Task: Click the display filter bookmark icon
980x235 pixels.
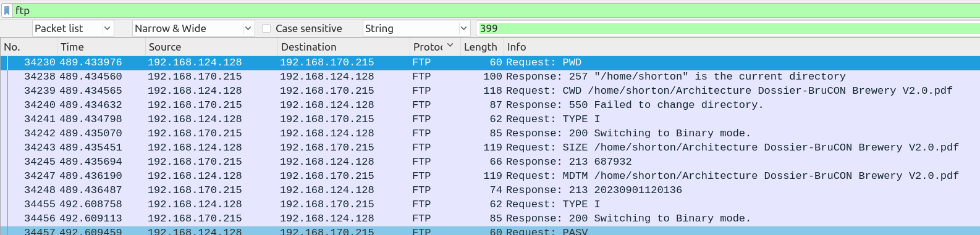Action: coord(7,10)
